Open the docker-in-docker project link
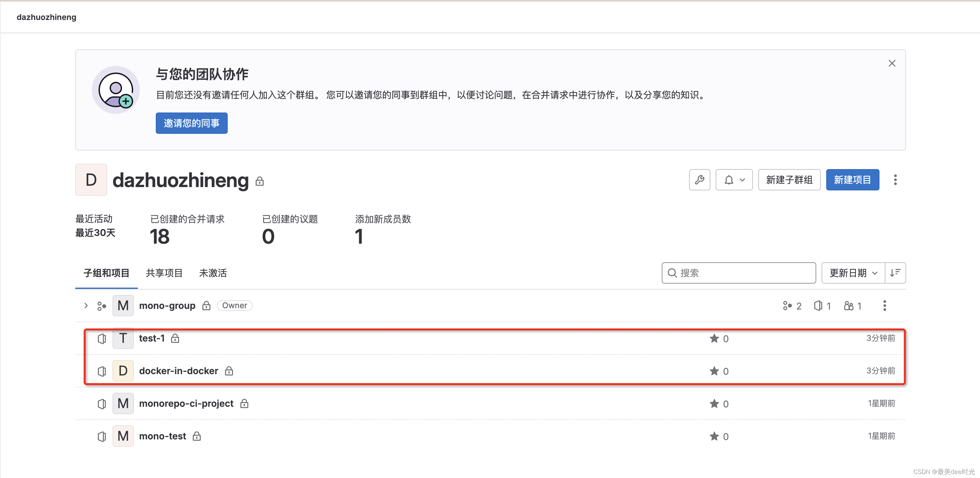Screen dimensions: 980x478 tap(178, 371)
